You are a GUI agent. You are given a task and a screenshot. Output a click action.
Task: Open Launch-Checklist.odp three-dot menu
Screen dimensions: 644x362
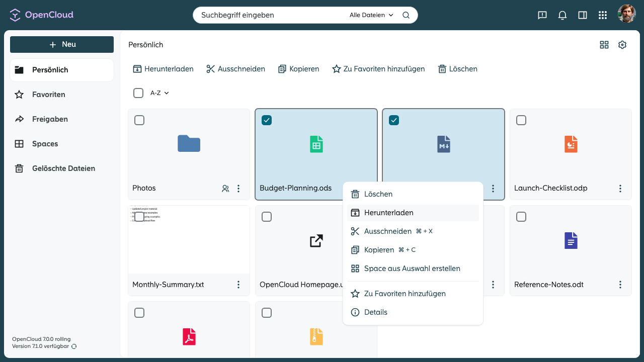[620, 189]
